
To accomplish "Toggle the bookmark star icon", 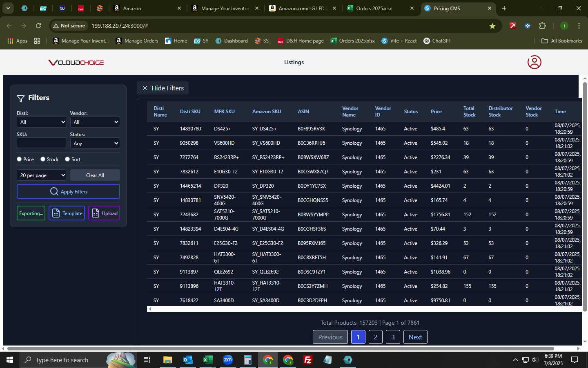I will coord(492,26).
